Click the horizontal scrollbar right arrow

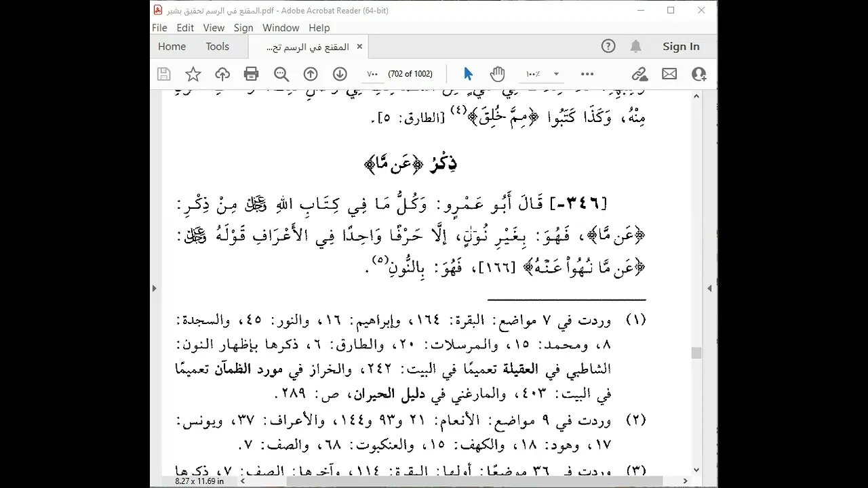tap(686, 481)
